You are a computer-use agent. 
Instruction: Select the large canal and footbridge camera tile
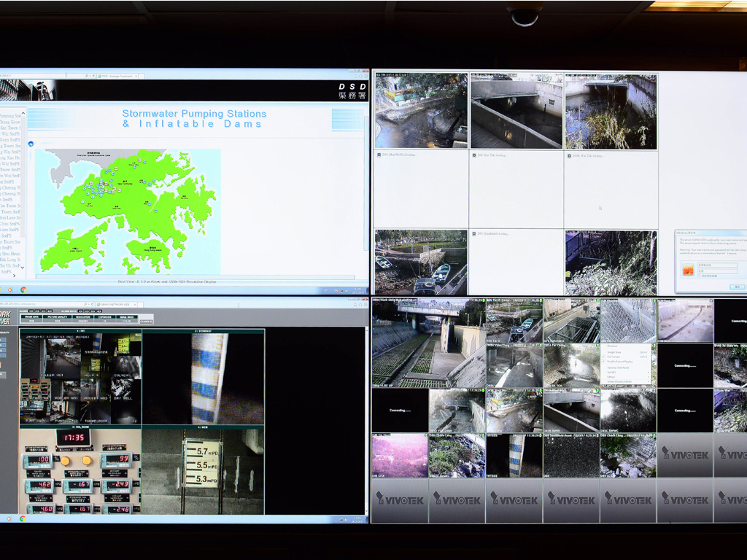click(x=428, y=343)
